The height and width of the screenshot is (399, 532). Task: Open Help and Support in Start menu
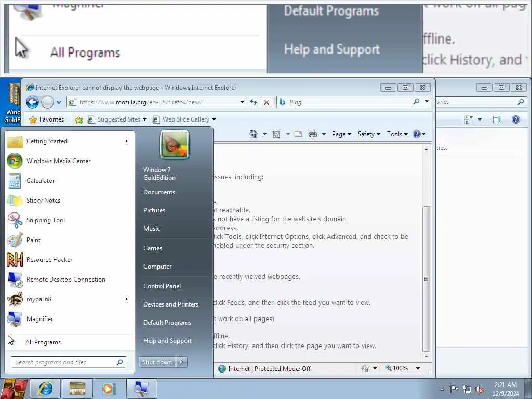point(167,341)
